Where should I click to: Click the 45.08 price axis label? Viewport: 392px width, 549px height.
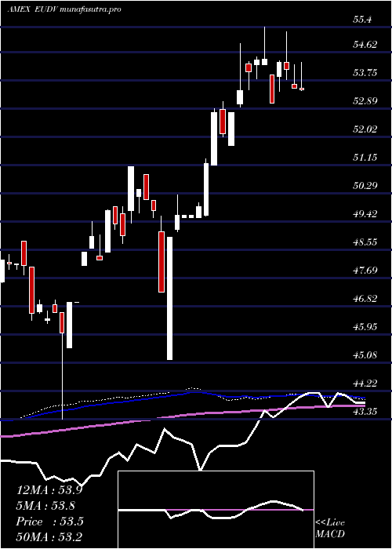pos(365,355)
